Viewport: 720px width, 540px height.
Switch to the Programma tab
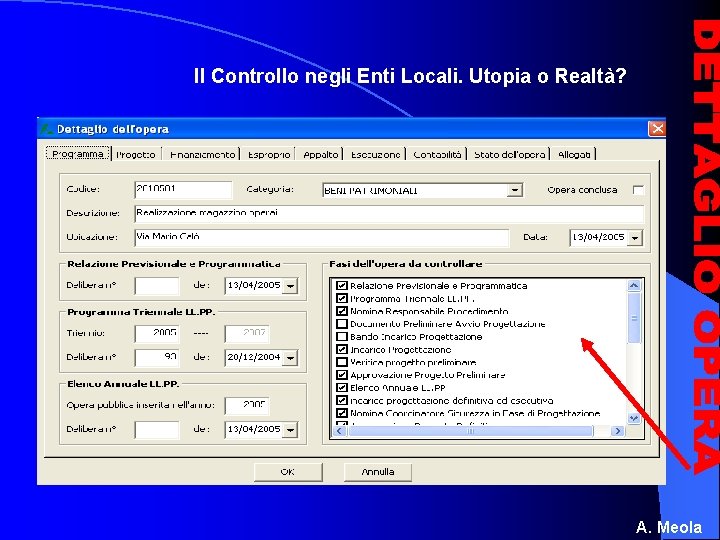point(78,154)
